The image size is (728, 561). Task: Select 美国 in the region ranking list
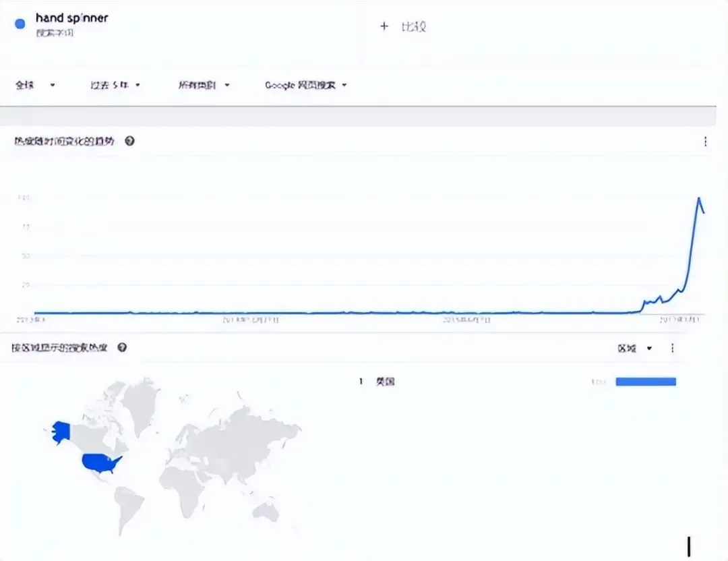pyautogui.click(x=385, y=382)
